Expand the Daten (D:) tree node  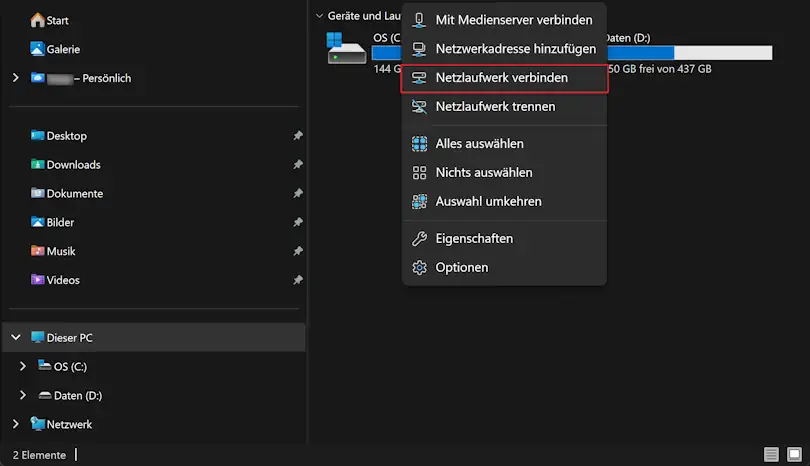pyautogui.click(x=23, y=395)
